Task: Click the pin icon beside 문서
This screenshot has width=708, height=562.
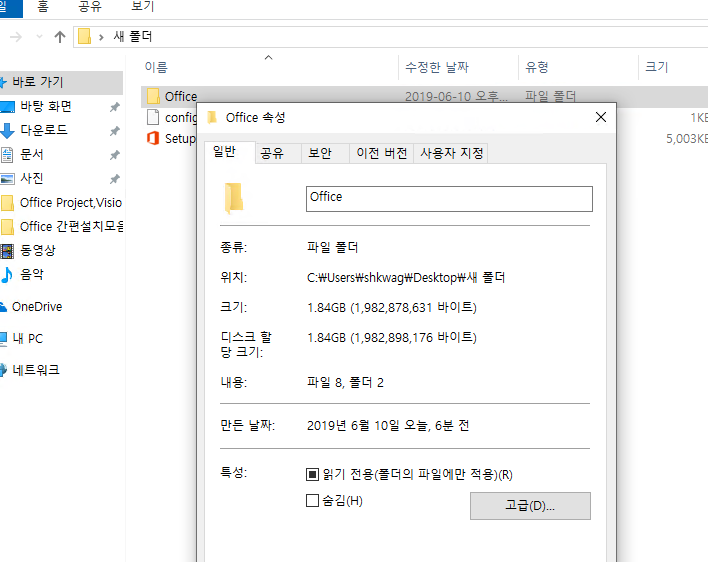Action: tap(115, 155)
